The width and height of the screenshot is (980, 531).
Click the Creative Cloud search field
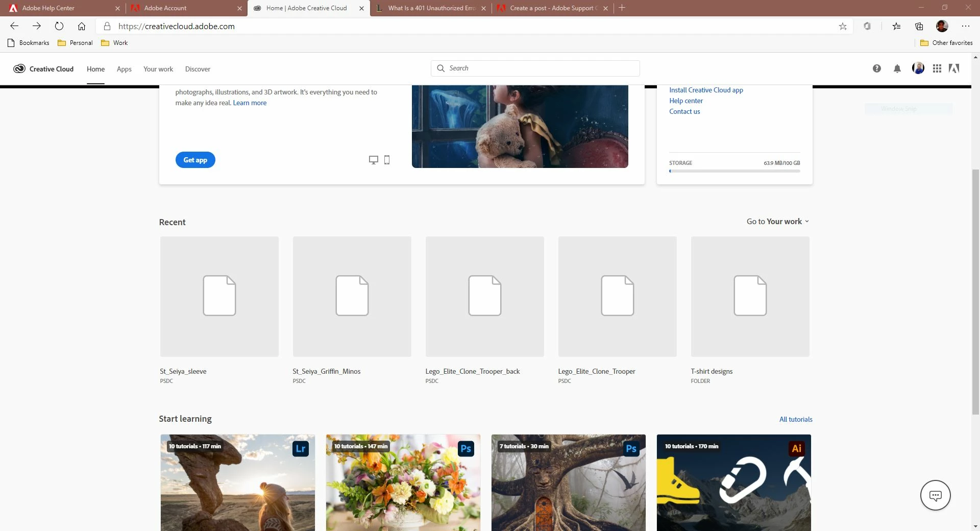(535, 68)
